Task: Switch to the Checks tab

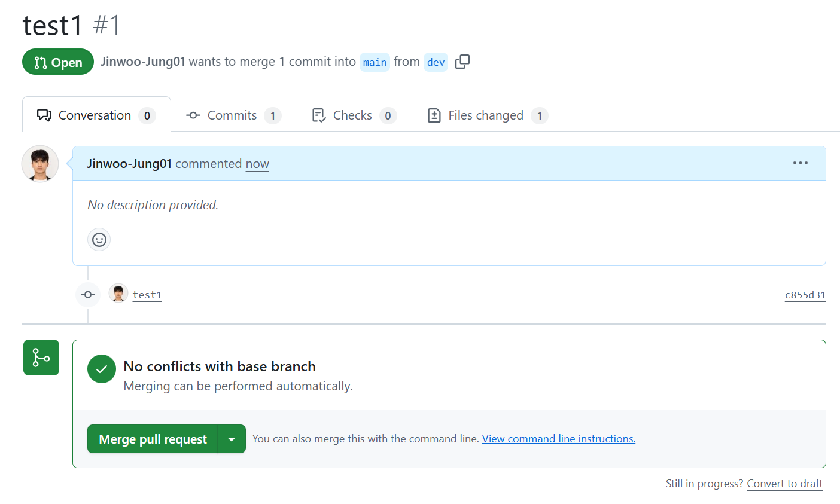Action: [x=354, y=115]
